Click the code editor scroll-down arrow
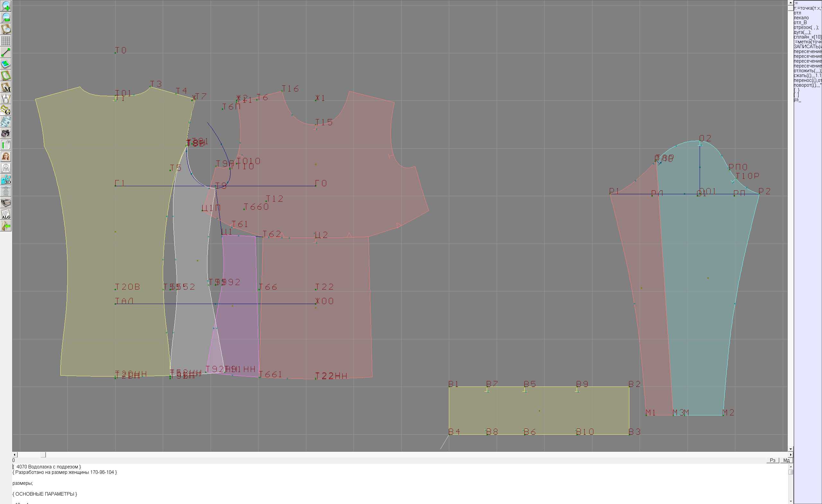The width and height of the screenshot is (822, 504). tap(791, 501)
